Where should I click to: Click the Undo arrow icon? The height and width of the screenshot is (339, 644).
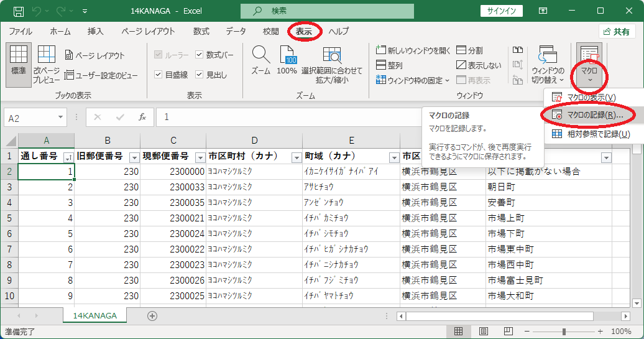point(37,11)
